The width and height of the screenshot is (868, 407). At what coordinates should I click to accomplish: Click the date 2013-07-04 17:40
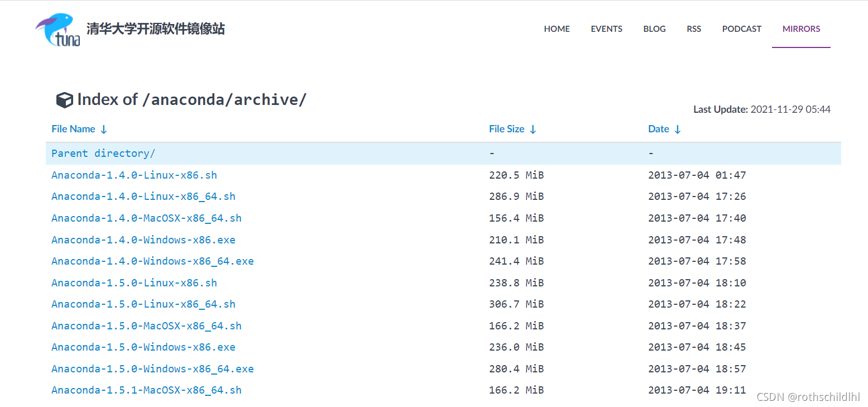(697, 218)
